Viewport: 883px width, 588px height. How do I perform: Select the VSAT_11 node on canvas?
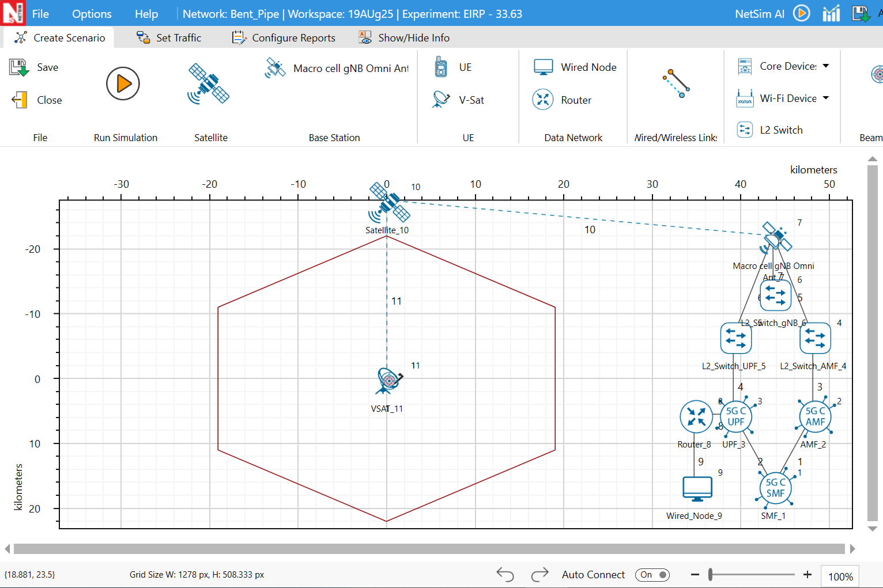(388, 381)
